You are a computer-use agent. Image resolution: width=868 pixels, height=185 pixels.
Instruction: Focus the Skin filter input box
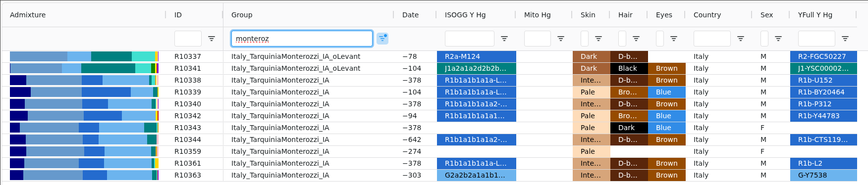tap(585, 39)
